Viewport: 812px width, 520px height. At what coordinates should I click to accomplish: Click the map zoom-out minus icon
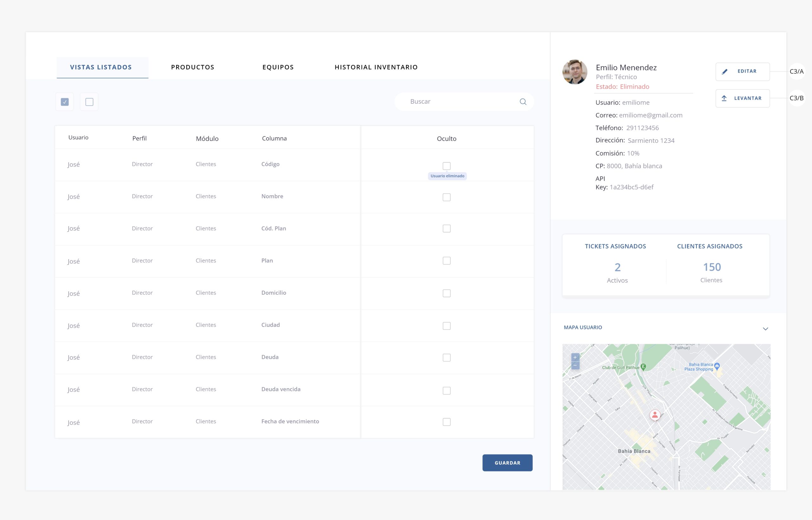pyautogui.click(x=575, y=366)
